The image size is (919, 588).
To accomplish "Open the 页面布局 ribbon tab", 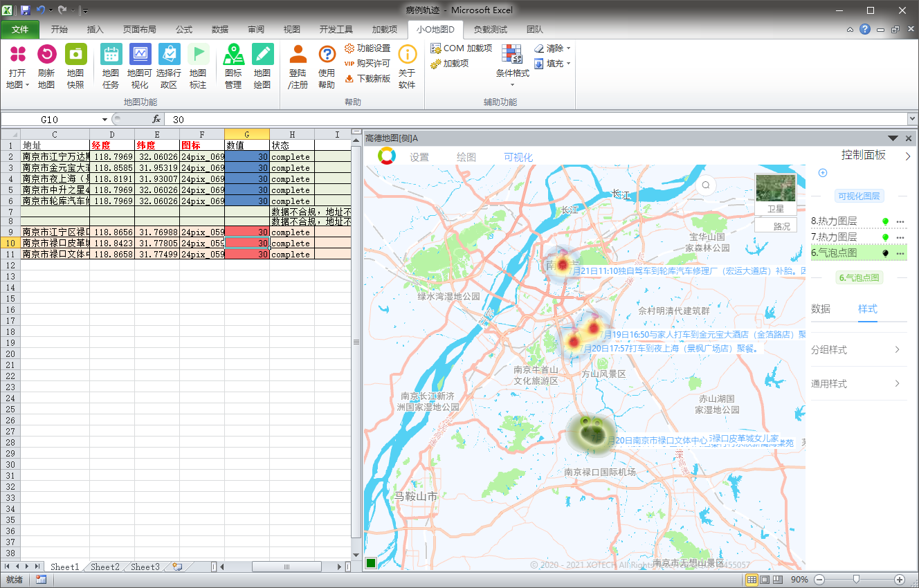I will 139,30.
